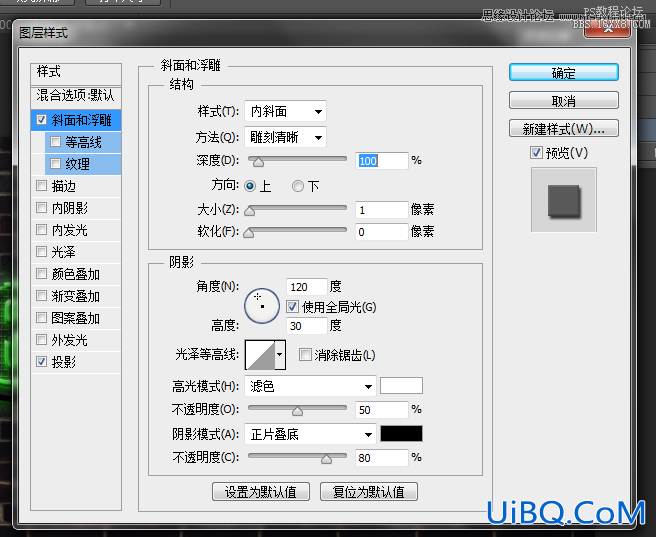This screenshot has width=656, height=537.
Task: Click the 大小 pixel input field
Action: tap(382, 210)
